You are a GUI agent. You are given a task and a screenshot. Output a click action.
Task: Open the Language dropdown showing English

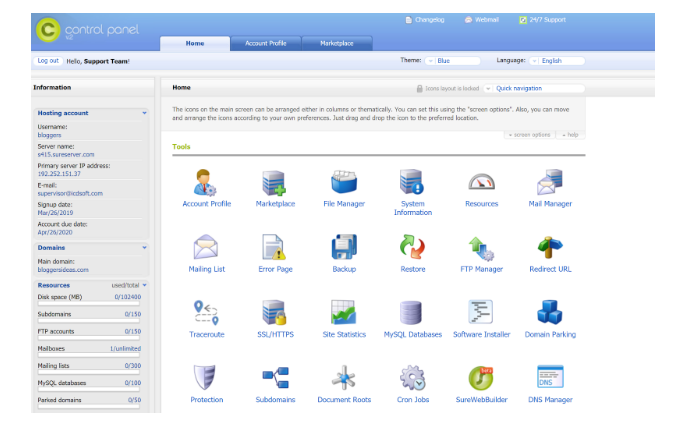click(x=557, y=61)
